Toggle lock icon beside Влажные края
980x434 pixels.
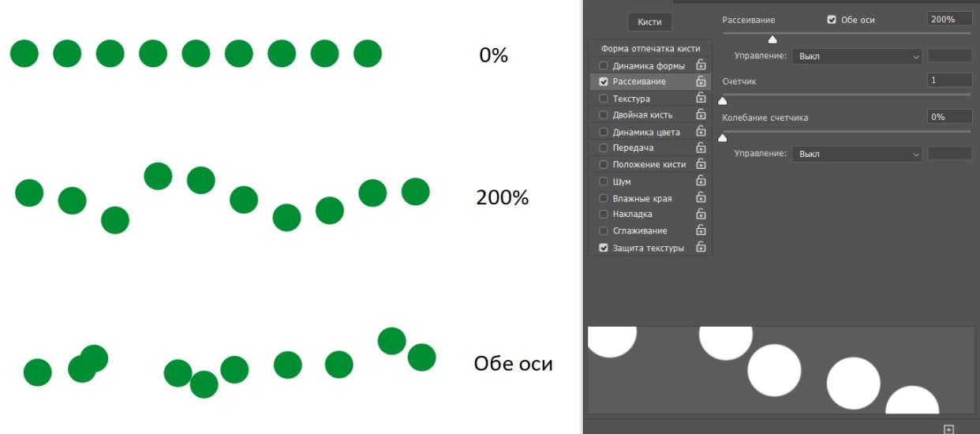pos(700,198)
